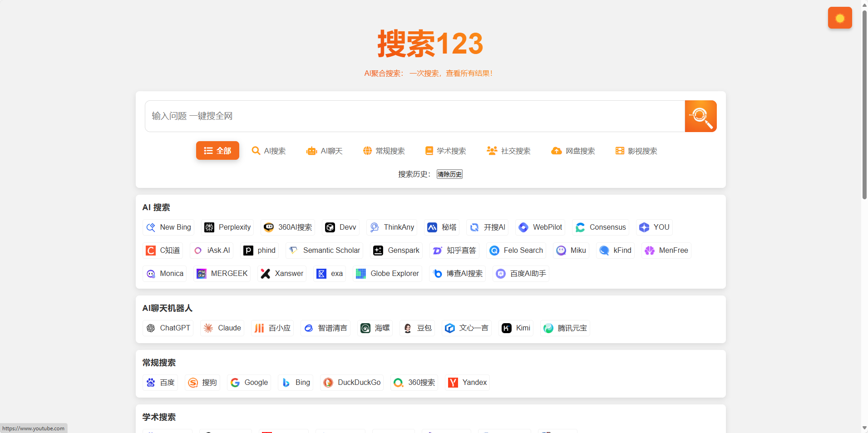Click the Xanswer icon
This screenshot has width=868, height=433.
coord(266,274)
